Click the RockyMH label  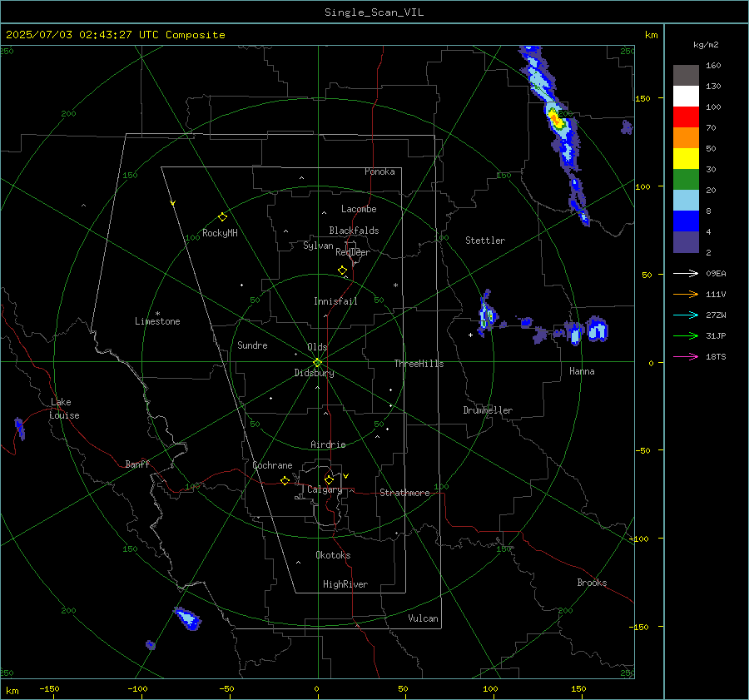click(x=220, y=233)
